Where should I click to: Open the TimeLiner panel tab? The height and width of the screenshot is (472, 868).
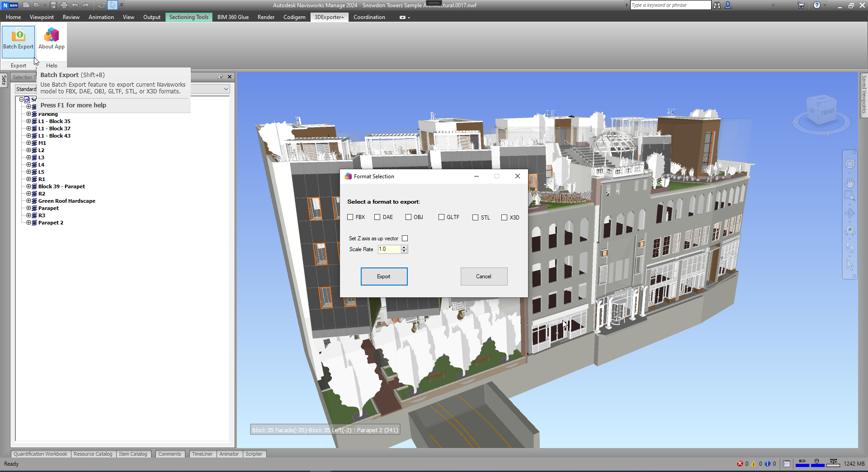202,454
